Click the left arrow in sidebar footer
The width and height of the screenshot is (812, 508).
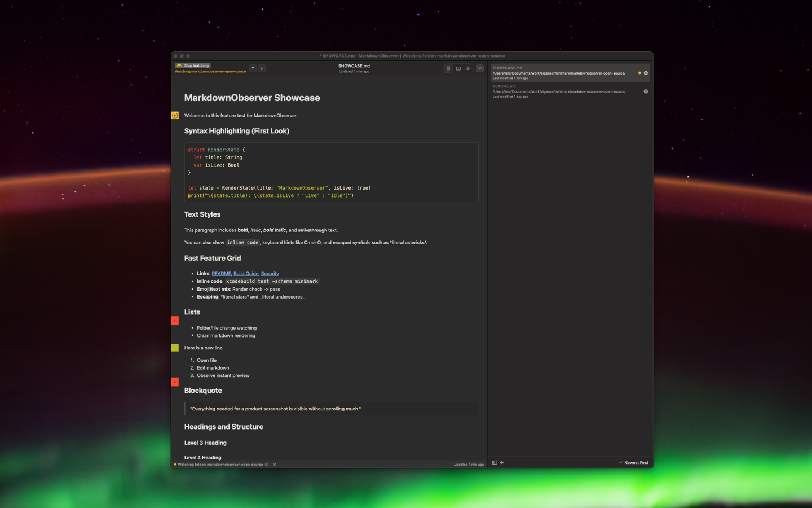[502, 463]
